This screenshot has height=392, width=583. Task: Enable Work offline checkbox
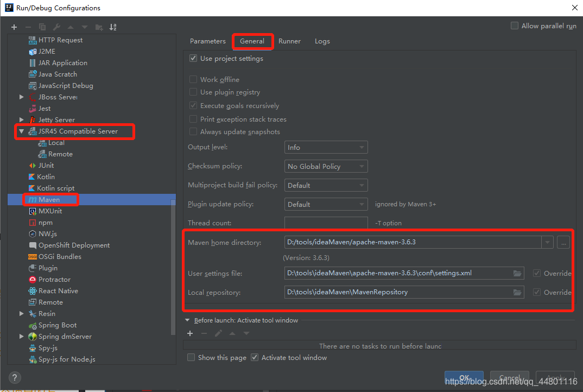pos(193,79)
